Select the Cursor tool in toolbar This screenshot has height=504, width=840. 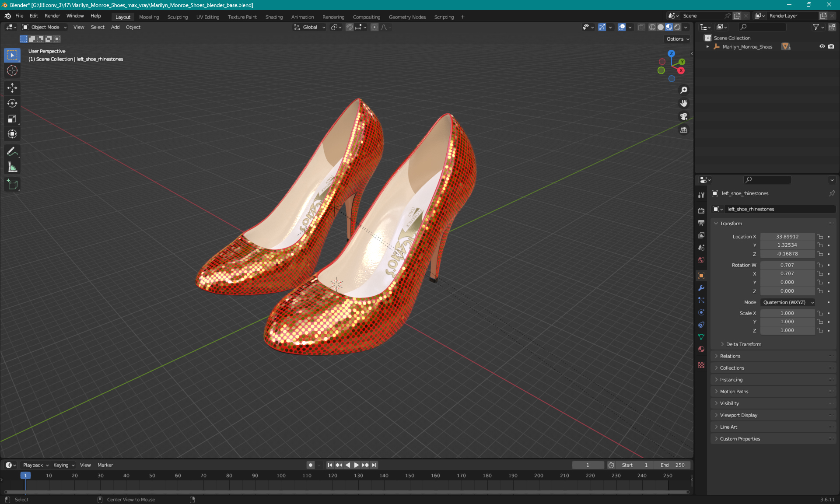coord(12,70)
